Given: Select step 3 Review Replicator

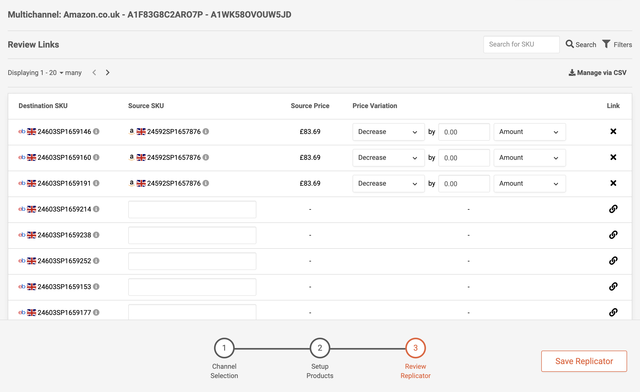Looking at the screenshot, I should pyautogui.click(x=416, y=348).
